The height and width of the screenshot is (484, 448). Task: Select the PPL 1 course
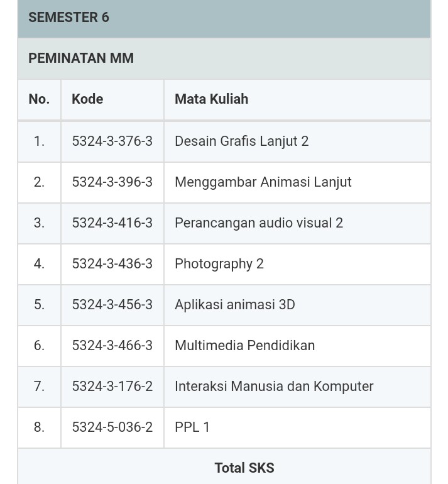pos(192,427)
